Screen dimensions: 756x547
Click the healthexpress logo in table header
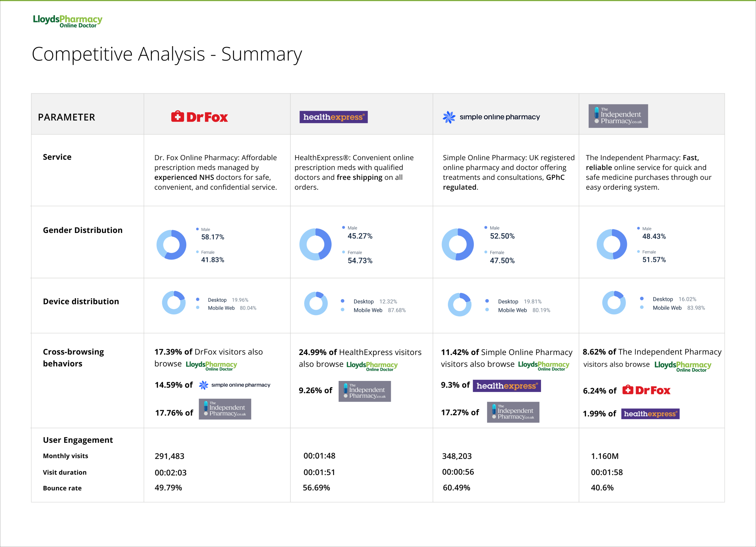coord(333,117)
